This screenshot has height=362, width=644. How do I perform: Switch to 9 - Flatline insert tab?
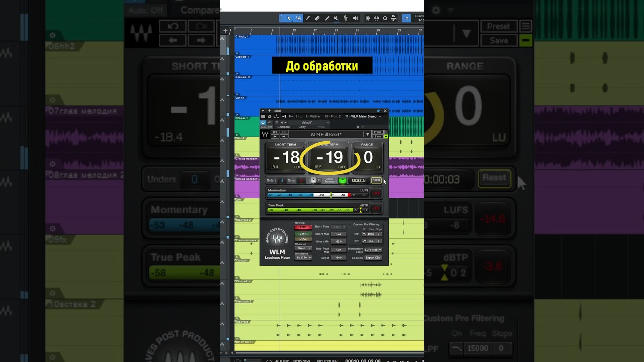313,116
